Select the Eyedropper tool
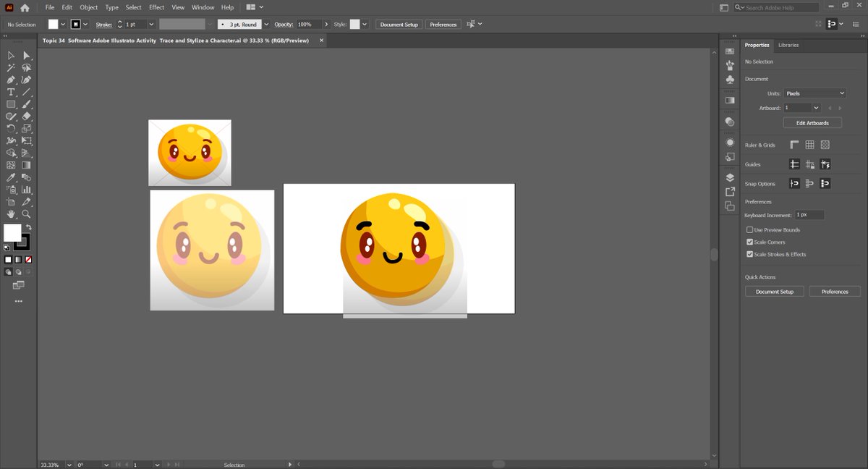This screenshot has height=469, width=868. coord(11,178)
